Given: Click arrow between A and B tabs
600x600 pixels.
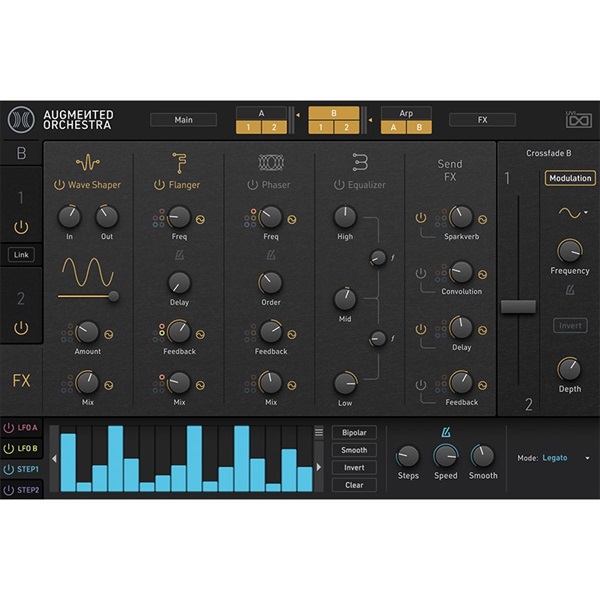Looking at the screenshot, I should 298,114.
